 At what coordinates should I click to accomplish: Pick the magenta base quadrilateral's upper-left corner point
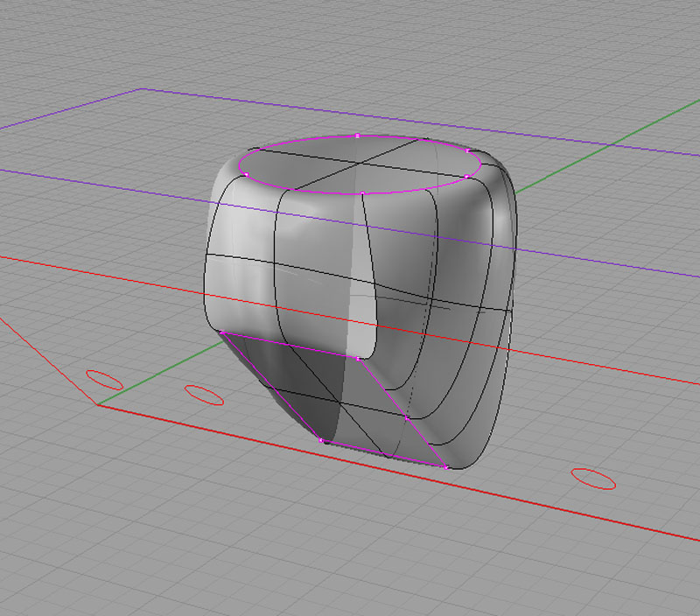(x=221, y=332)
